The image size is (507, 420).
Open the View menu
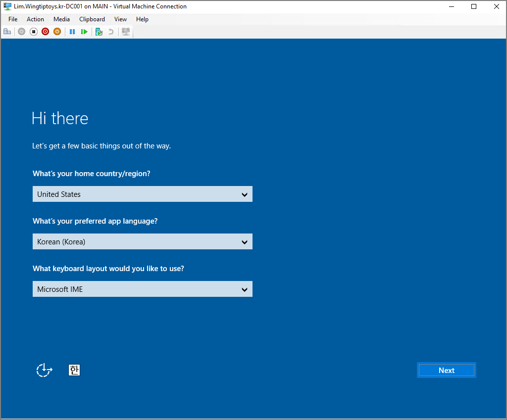pyautogui.click(x=120, y=19)
